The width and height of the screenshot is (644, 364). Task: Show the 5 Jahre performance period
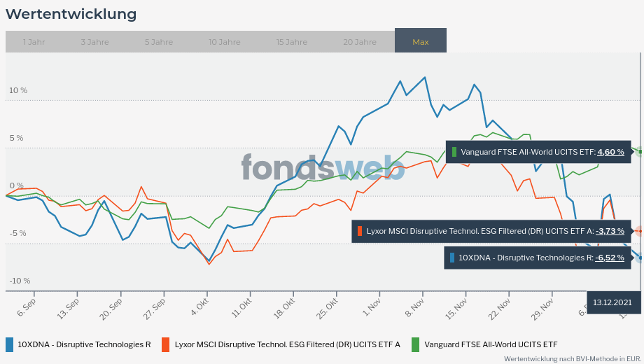159,42
